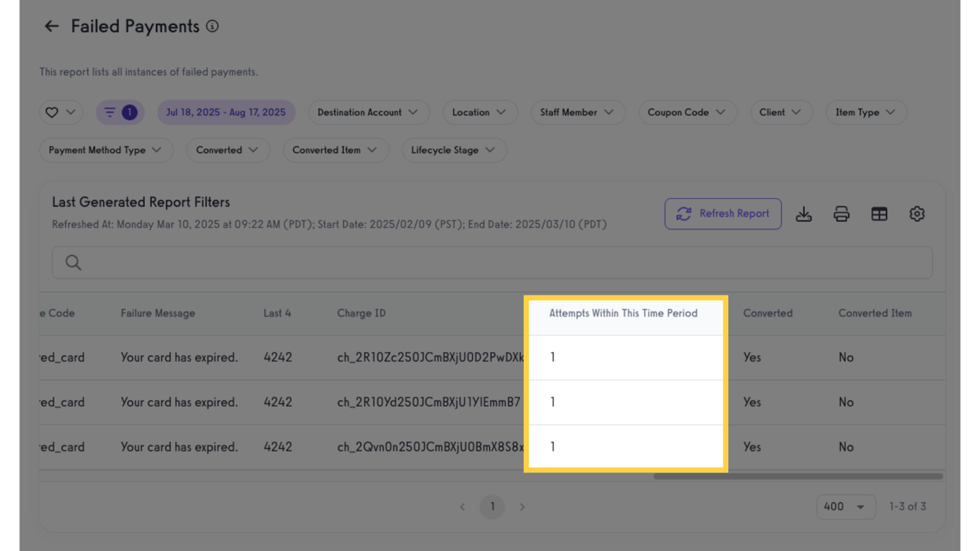980x551 pixels.
Task: Select charge ID starting ch_2Qvn0n25
Action: [x=430, y=447]
